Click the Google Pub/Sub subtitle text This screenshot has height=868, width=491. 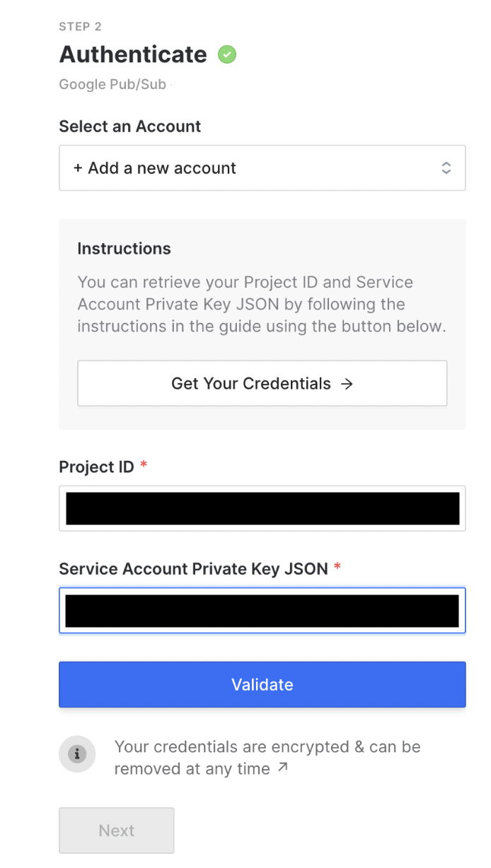tap(112, 84)
